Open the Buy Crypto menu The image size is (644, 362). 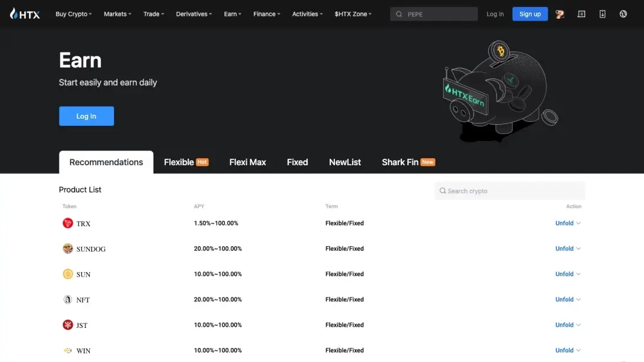click(73, 14)
